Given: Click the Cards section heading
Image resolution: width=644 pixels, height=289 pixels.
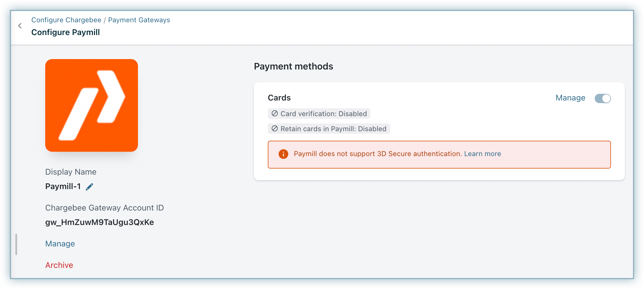Looking at the screenshot, I should (x=279, y=98).
